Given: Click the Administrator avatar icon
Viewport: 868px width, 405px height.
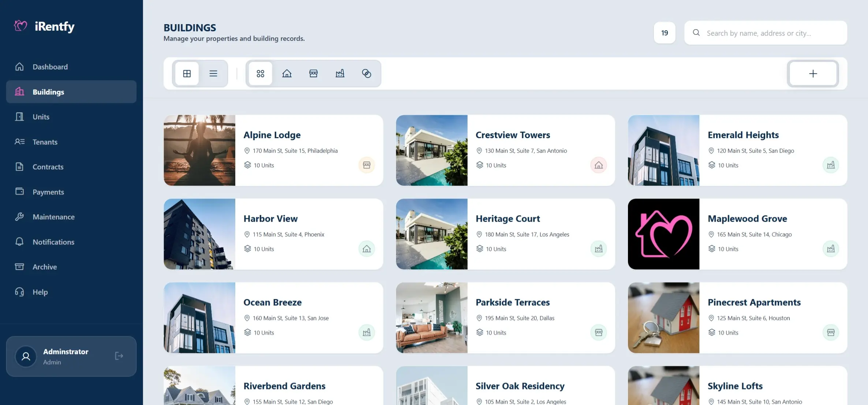Looking at the screenshot, I should pyautogui.click(x=26, y=356).
